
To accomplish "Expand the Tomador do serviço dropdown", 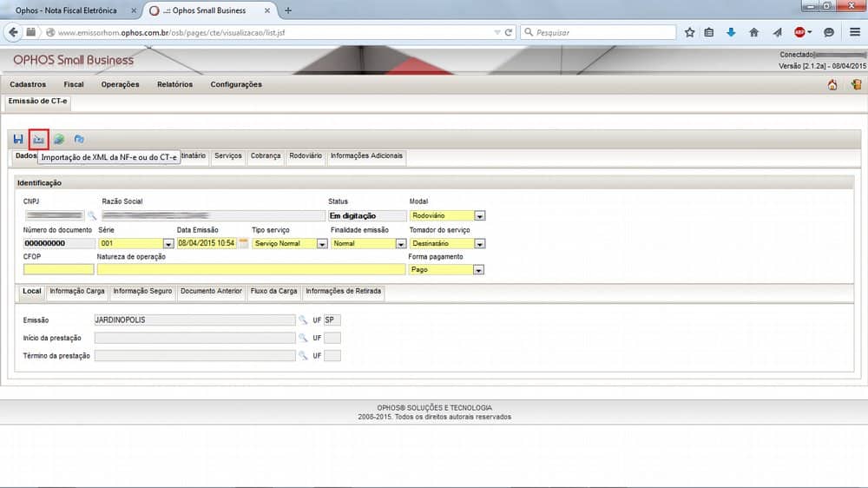I will (x=479, y=243).
